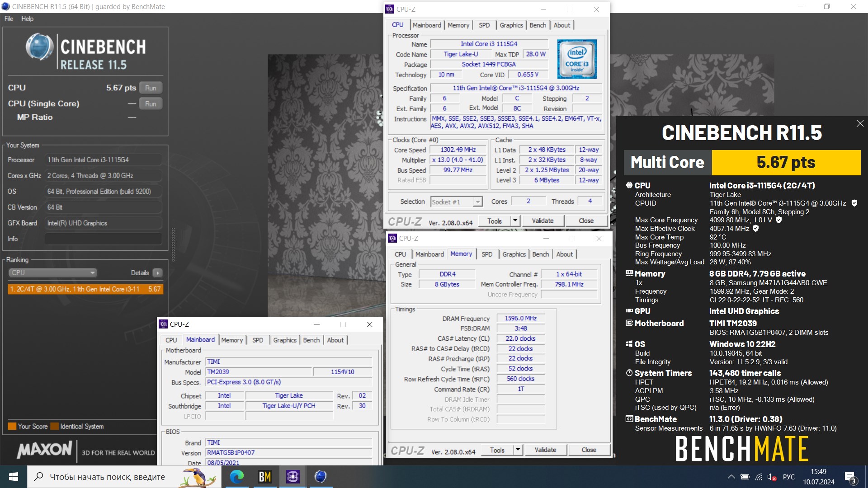Select SPD tab in CPU-Z Memory window
Image resolution: width=868 pixels, height=488 pixels.
tap(487, 254)
